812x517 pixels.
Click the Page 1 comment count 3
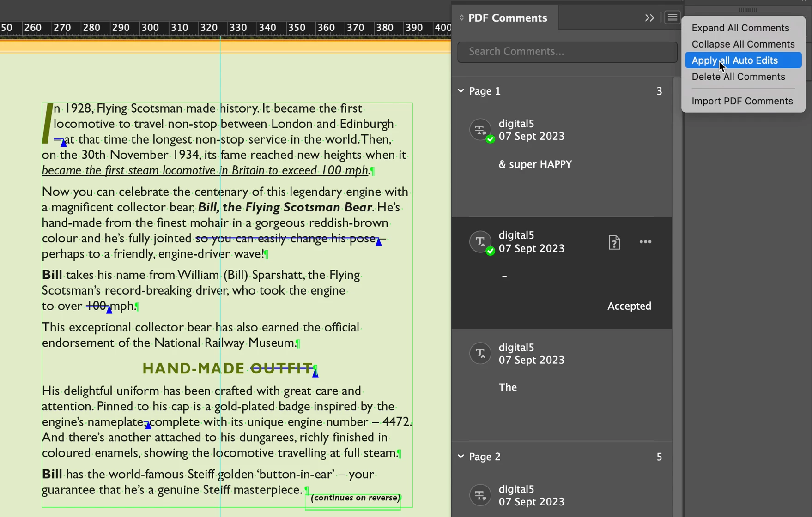[x=659, y=91]
